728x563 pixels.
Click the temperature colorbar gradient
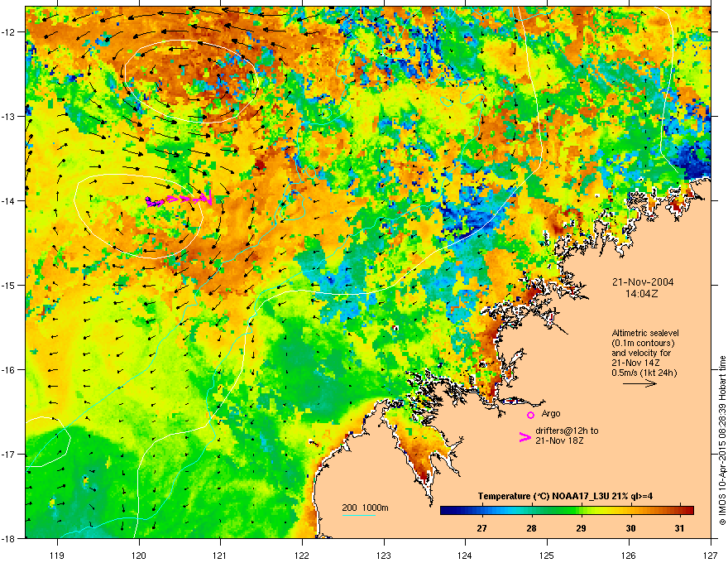[567, 511]
